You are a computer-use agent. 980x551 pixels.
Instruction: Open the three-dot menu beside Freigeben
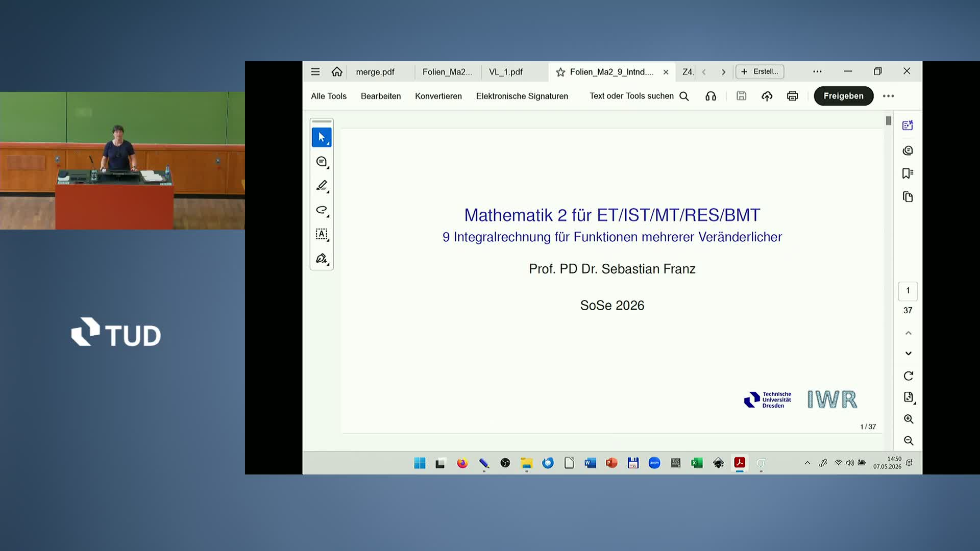click(888, 96)
